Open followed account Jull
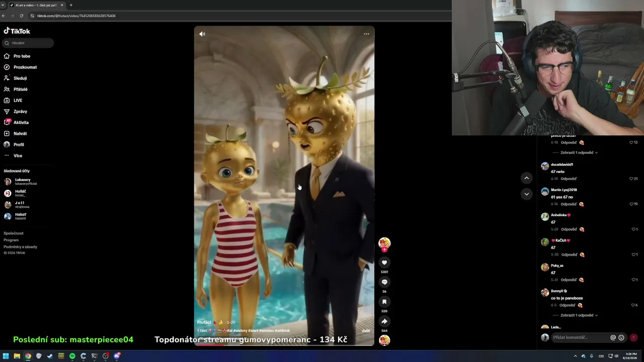The image size is (644, 362). coord(17,205)
